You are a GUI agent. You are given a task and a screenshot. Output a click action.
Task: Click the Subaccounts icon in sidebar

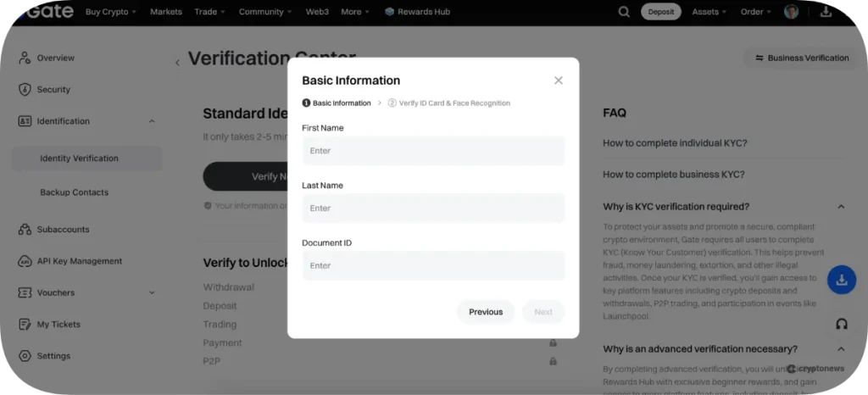[x=25, y=229]
